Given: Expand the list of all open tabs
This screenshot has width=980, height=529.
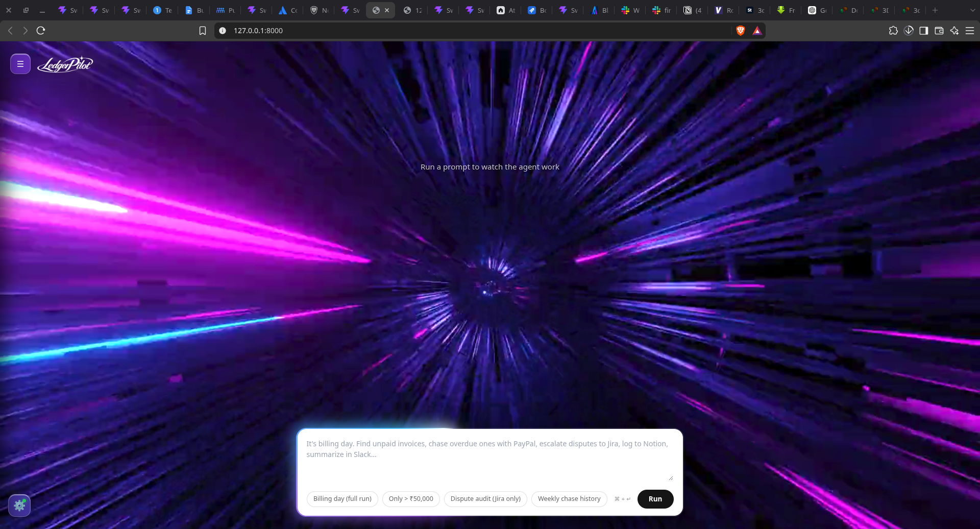Looking at the screenshot, I should [972, 10].
